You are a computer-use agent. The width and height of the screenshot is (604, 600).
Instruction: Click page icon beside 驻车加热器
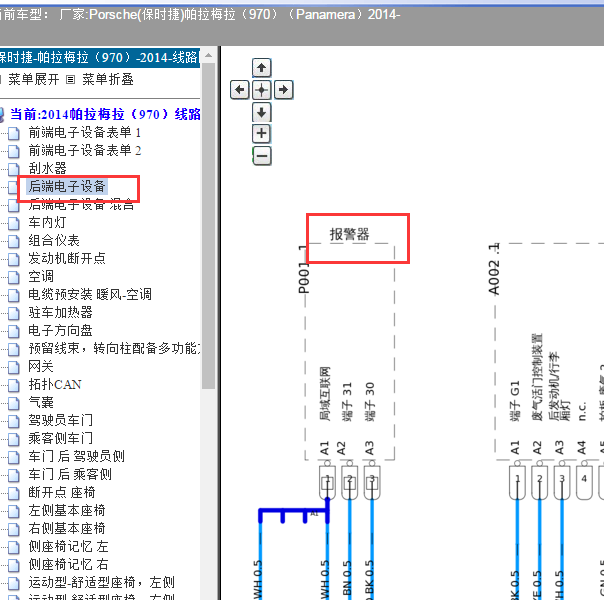[14, 313]
